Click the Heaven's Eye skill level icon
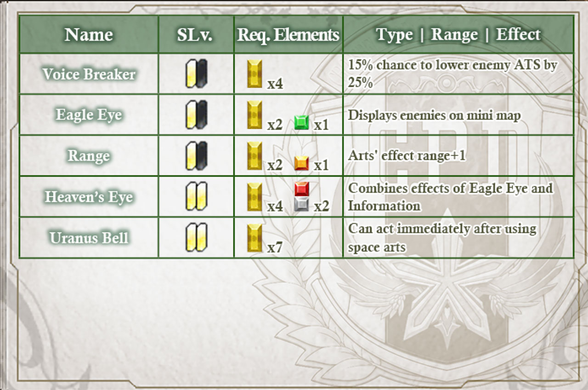The height and width of the screenshot is (390, 588). click(x=197, y=196)
